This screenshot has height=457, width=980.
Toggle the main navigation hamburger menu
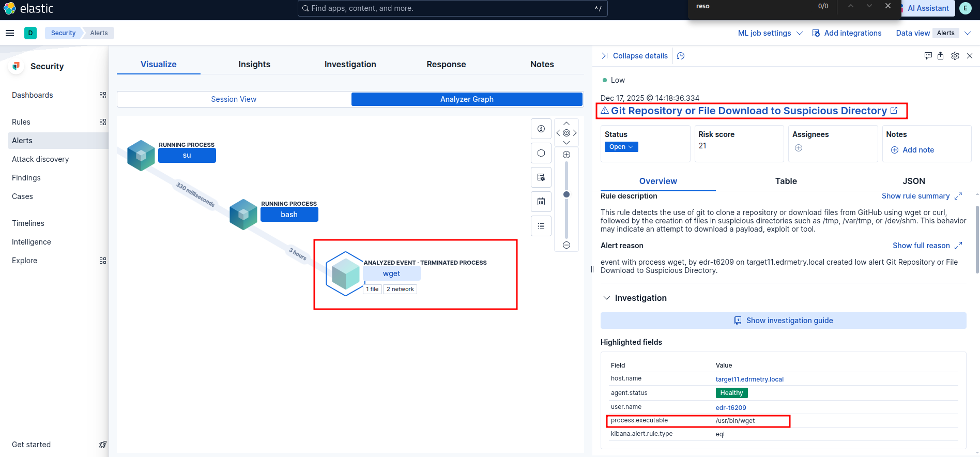pos(10,33)
